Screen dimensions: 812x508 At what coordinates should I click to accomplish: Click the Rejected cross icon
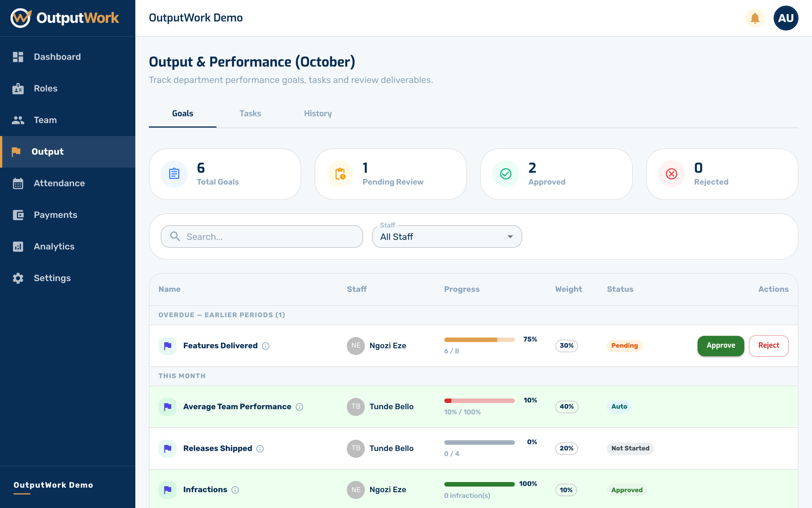tap(671, 174)
